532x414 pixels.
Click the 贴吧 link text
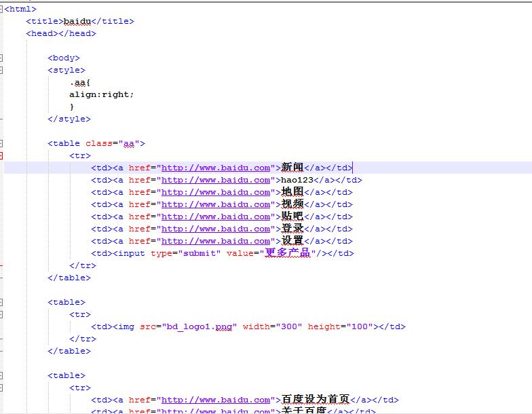point(292,217)
